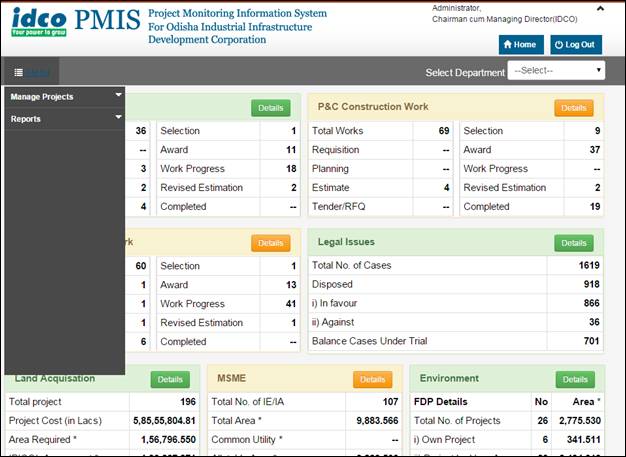This screenshot has width=626, height=457.
Task: Click Total No. of Cases value 1619
Action: point(589,265)
